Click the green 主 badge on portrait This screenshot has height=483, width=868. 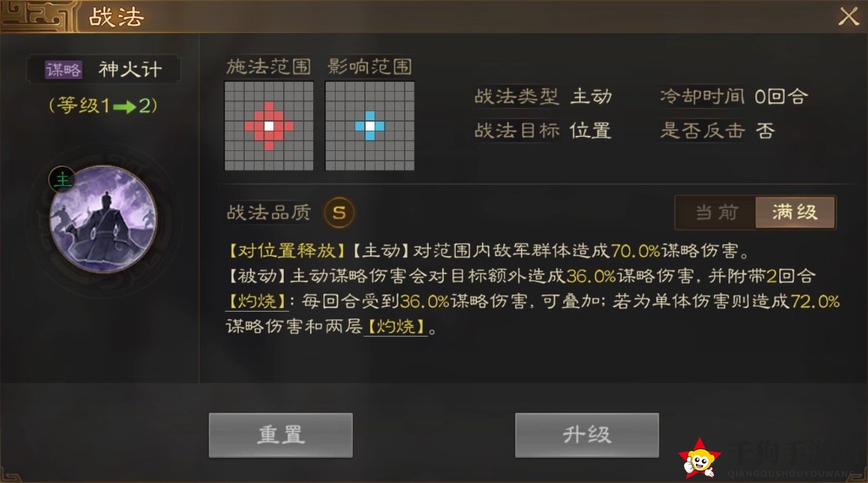pyautogui.click(x=62, y=180)
